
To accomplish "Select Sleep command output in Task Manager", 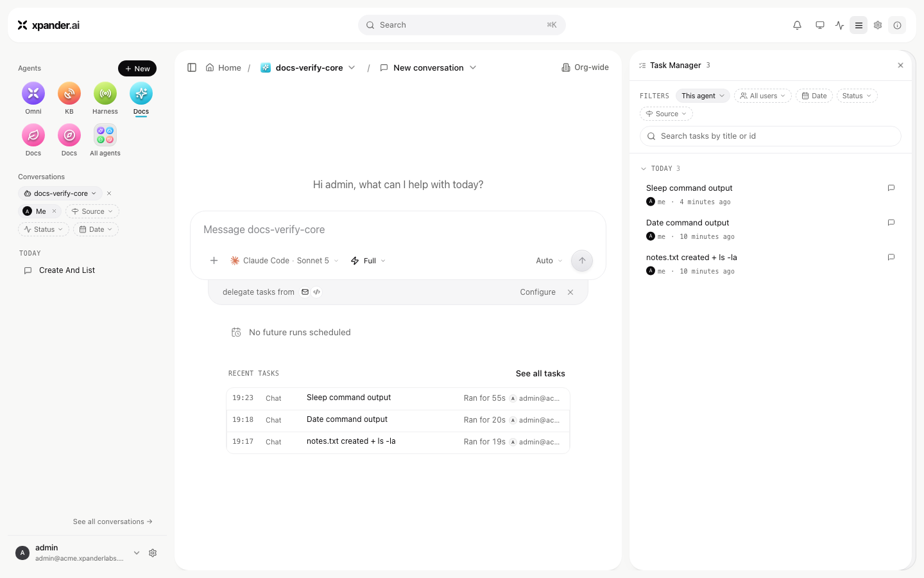I will tap(689, 188).
